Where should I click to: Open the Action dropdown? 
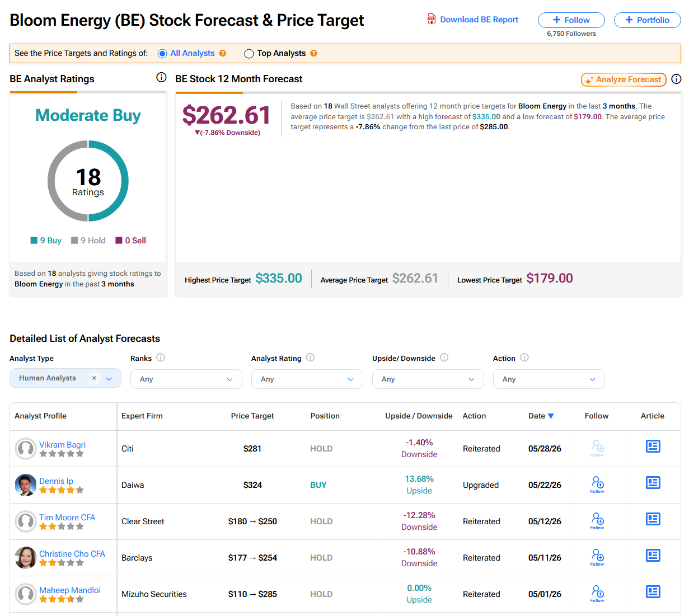tap(549, 379)
